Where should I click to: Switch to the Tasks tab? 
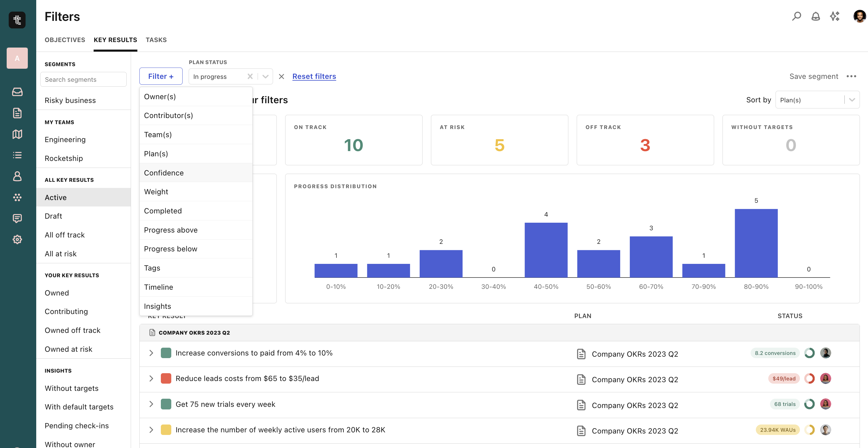click(156, 40)
